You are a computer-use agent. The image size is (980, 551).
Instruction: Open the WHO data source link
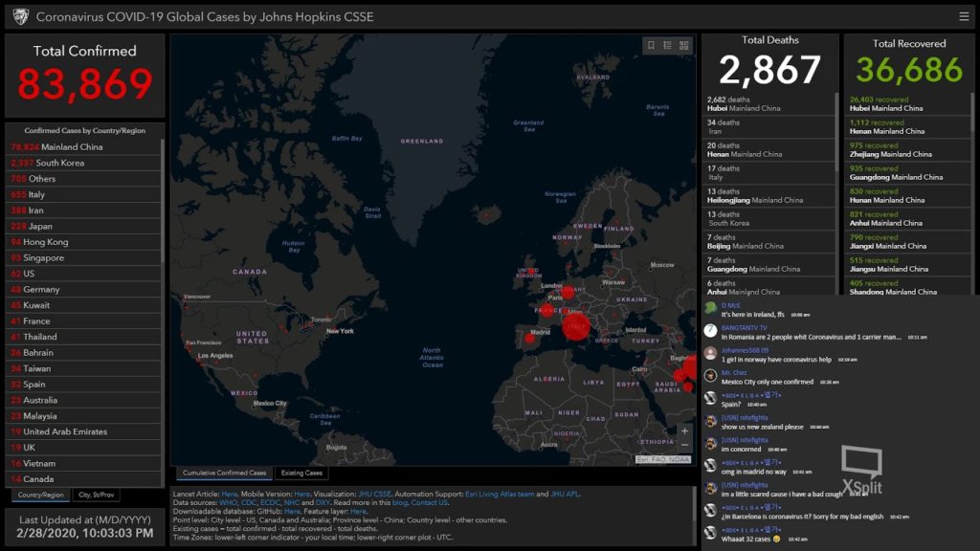coord(228,501)
